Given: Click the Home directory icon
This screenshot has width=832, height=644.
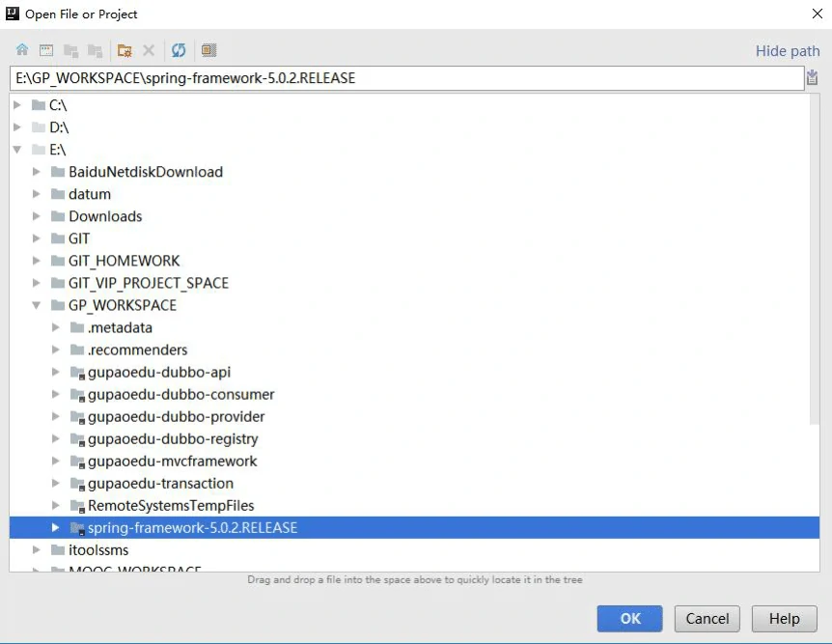Looking at the screenshot, I should point(22,50).
